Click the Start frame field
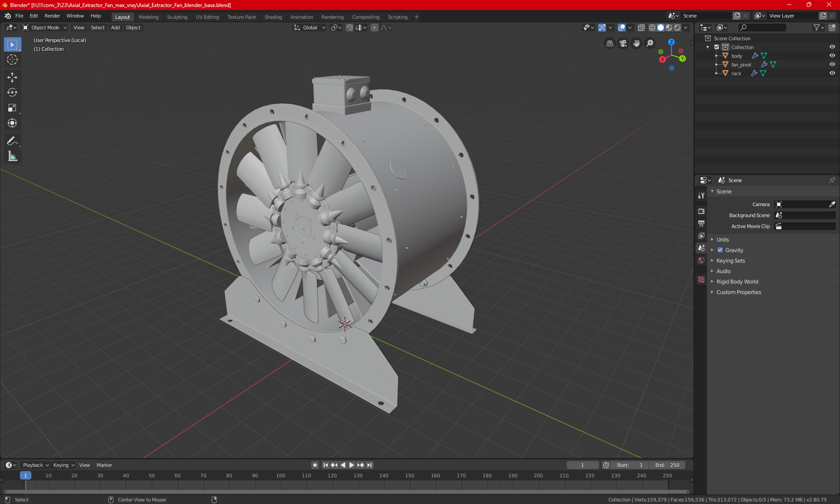This screenshot has width=840, height=504. (630, 465)
